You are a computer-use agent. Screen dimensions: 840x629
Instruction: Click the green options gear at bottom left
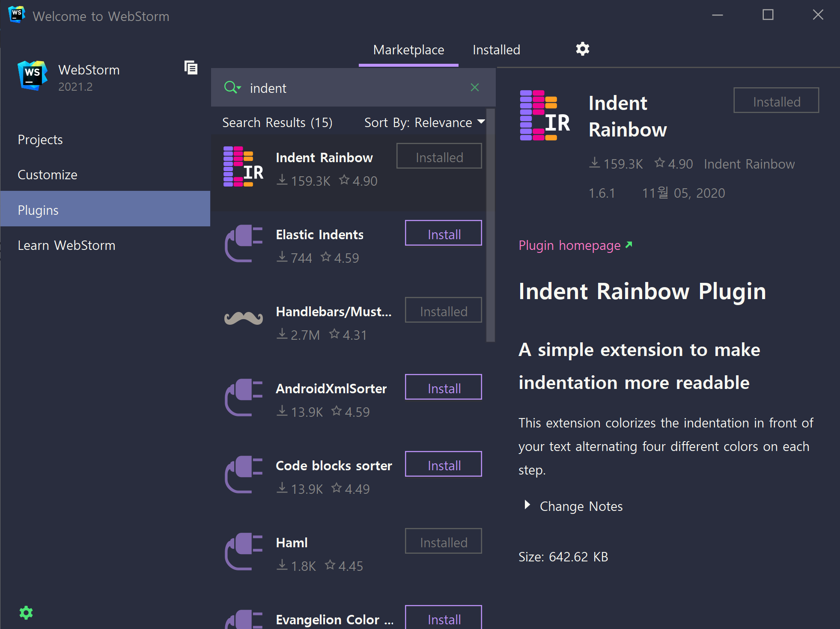(26, 612)
